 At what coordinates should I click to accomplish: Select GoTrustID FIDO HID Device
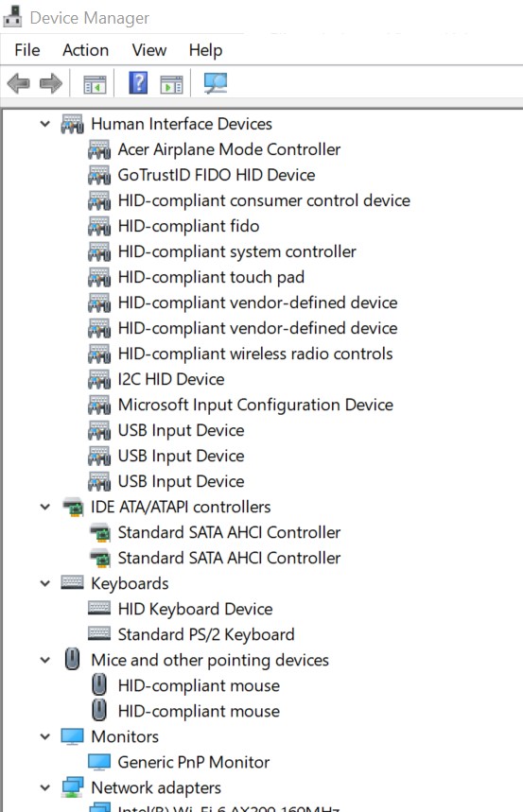(217, 175)
